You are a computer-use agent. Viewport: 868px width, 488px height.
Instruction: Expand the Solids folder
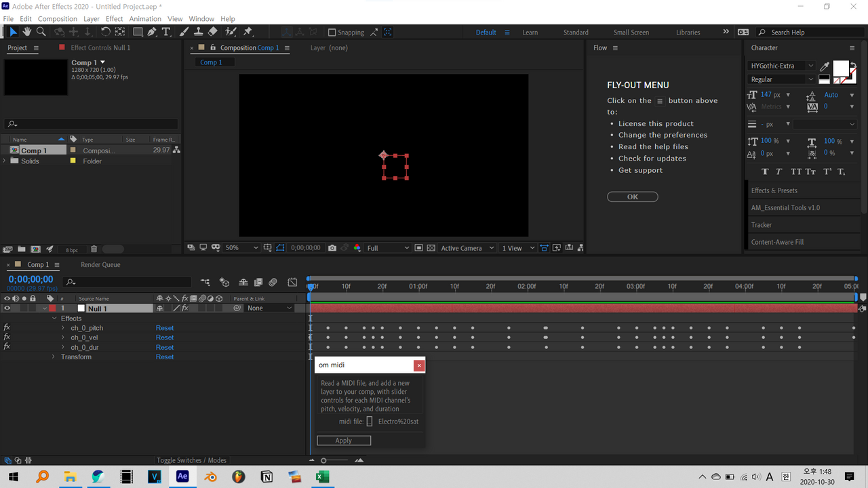pos(5,161)
